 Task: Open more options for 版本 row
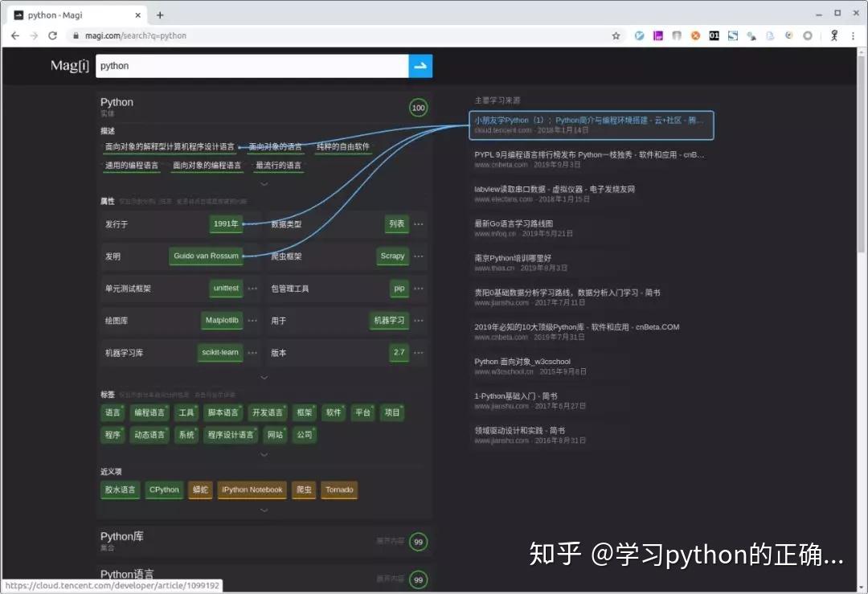tap(419, 353)
